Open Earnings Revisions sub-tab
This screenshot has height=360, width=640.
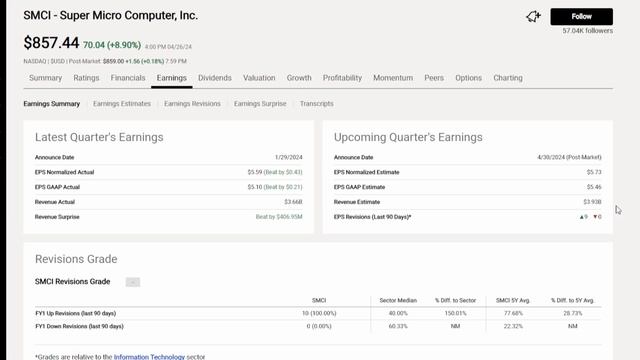point(192,104)
